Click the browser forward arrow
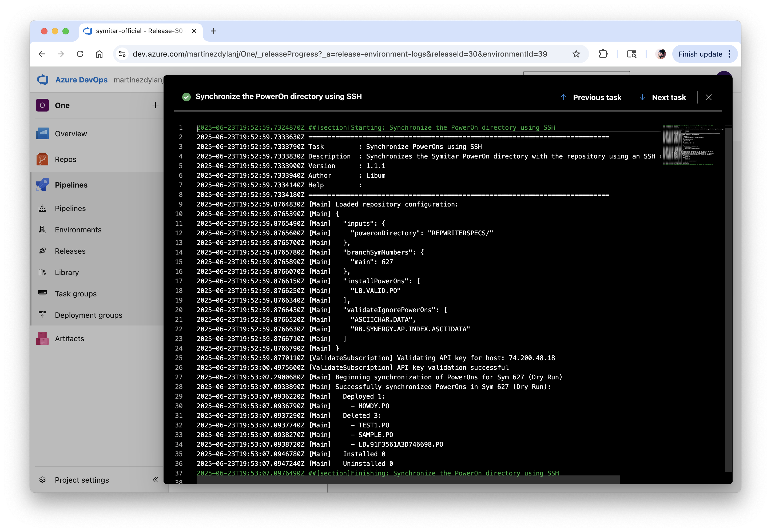 pos(61,54)
